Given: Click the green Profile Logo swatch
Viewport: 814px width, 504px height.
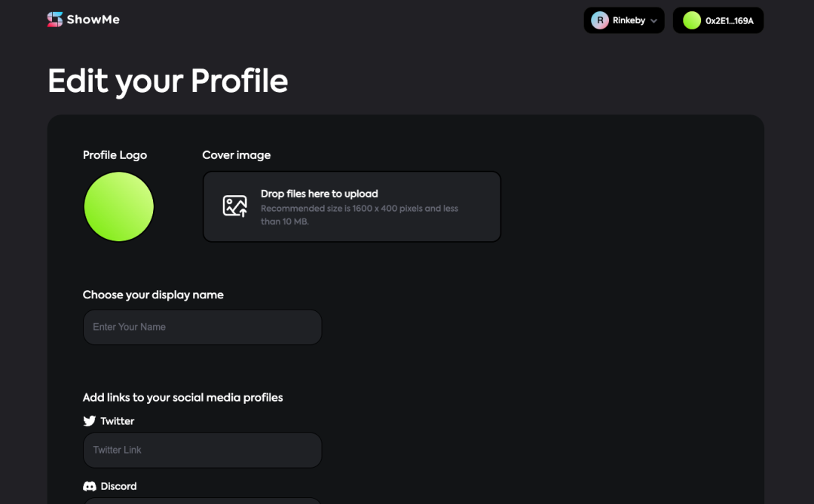Looking at the screenshot, I should 118,206.
